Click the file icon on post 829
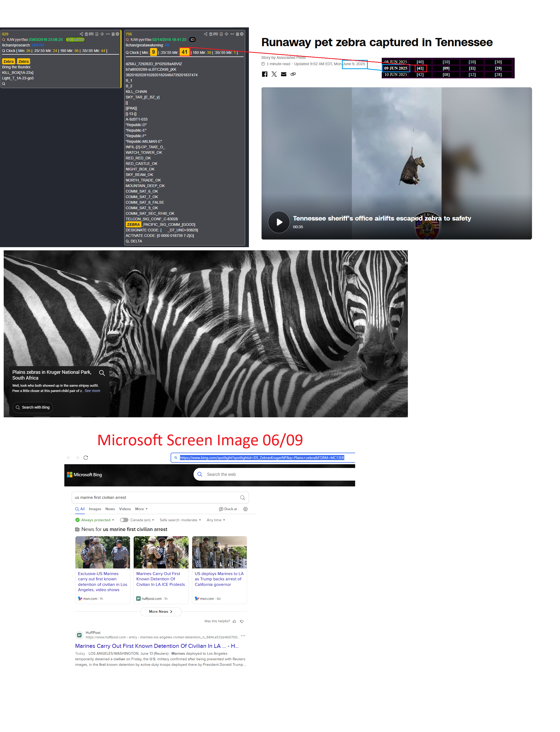This screenshot has height=732, width=560. [x=97, y=34]
